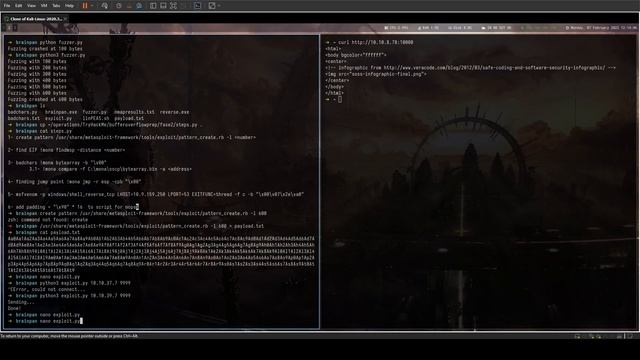640x360 pixels.
Task: Click the RAM usage indicator in panel
Action: (428, 28)
